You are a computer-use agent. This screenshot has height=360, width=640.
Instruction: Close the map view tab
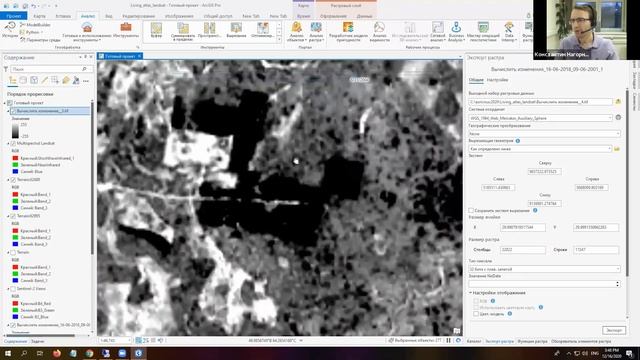tap(140, 56)
